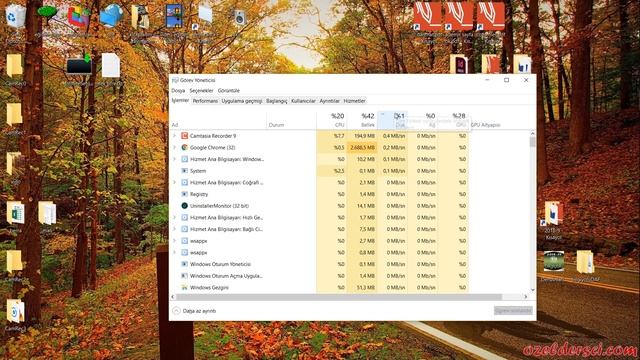Expand Hizmet Ana Bilgisayar: Bağlı Ci... row
Screen dimensions: 640x360
point(175,229)
